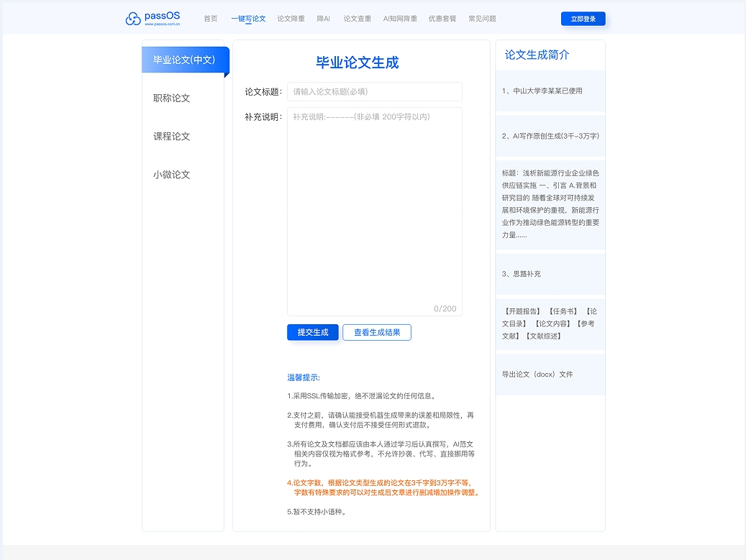Select 一键写论文 in the top menu
This screenshot has width=746, height=560.
248,19
